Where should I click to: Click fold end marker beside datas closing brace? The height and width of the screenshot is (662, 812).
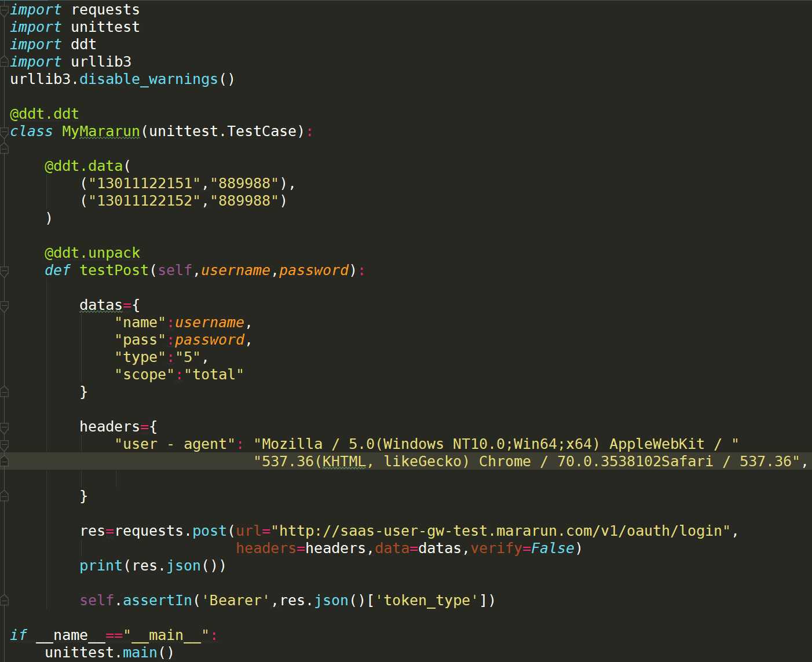click(x=4, y=392)
